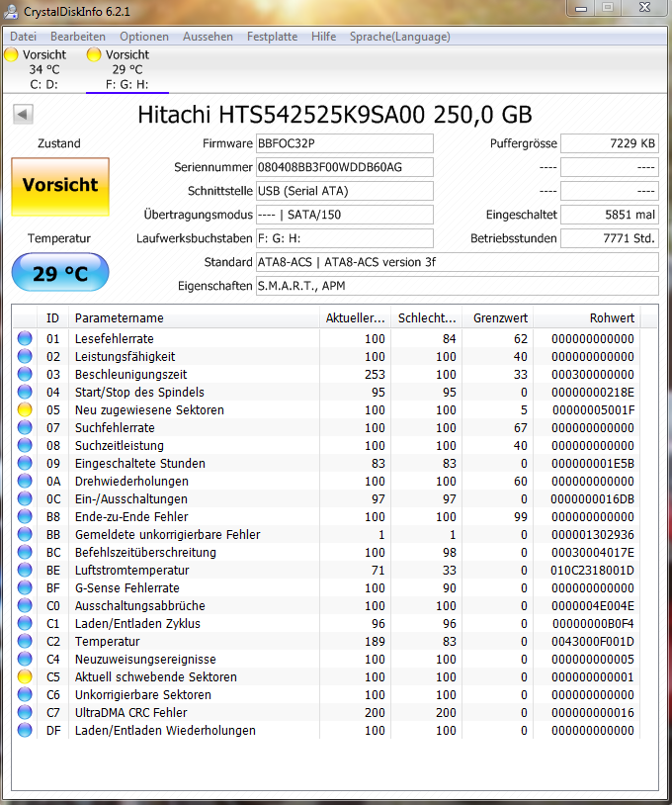Click the 29 °C temperature badge
The width and height of the screenshot is (672, 805).
60,273
